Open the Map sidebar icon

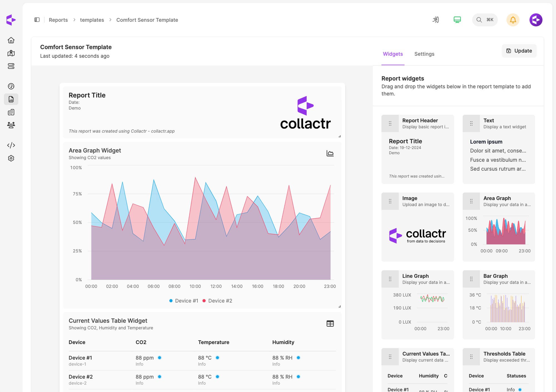point(11,53)
